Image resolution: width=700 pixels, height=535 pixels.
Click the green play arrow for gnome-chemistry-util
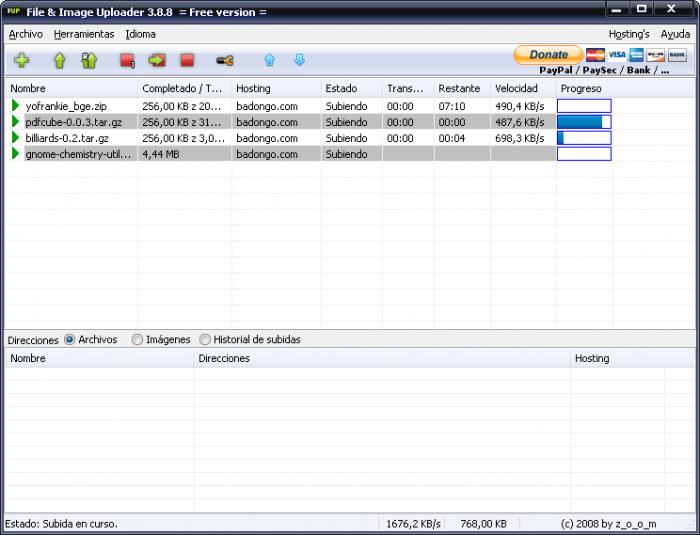point(16,154)
